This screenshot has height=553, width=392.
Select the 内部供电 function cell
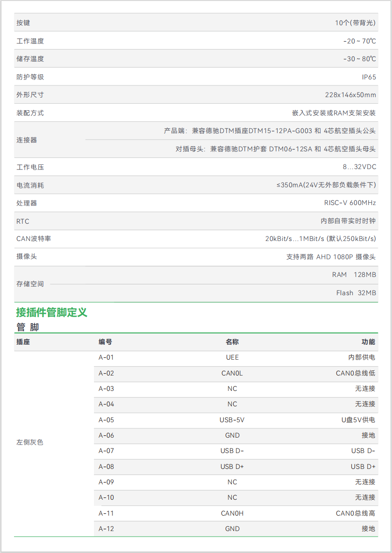point(362,358)
